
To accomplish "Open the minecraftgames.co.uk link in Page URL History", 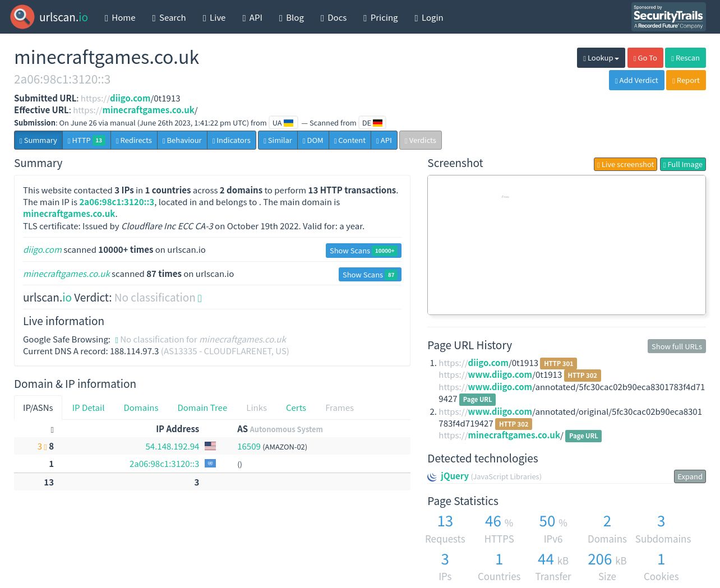I will (500, 435).
